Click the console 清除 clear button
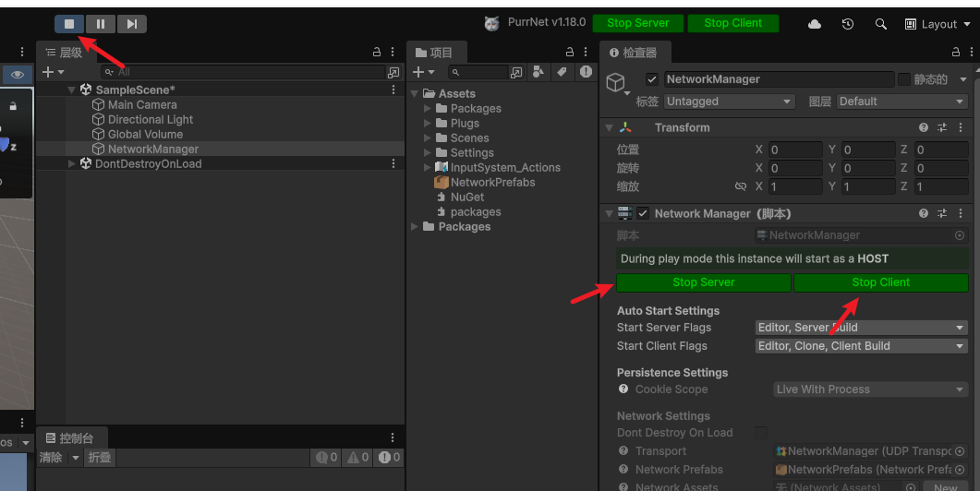The width and height of the screenshot is (980, 491). (x=51, y=457)
